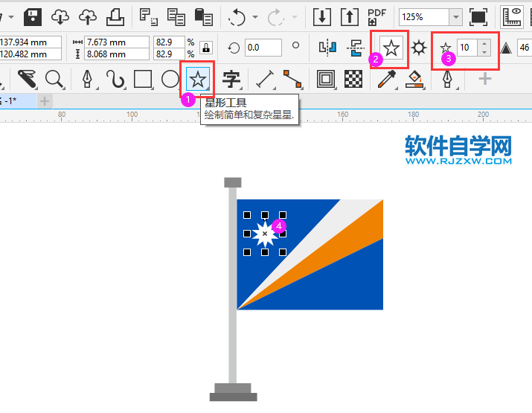Select the complex star shape option
Viewport: 532px width, 413px height.
coord(419,48)
